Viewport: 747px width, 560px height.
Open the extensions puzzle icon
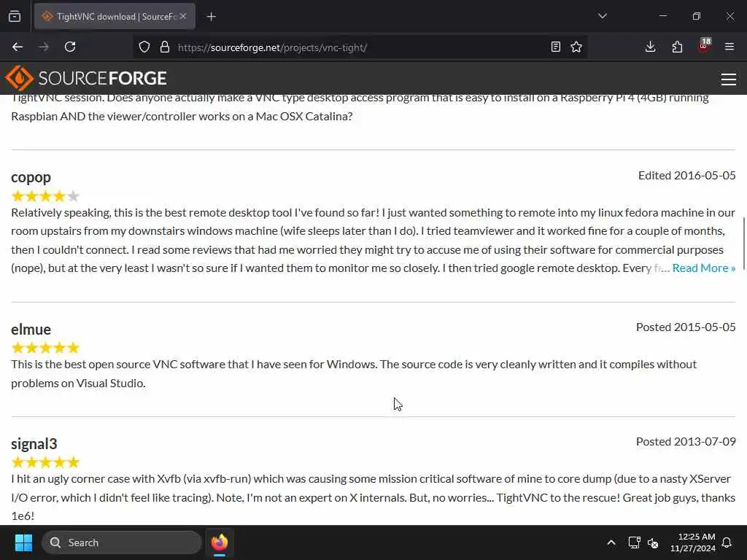pyautogui.click(x=677, y=47)
